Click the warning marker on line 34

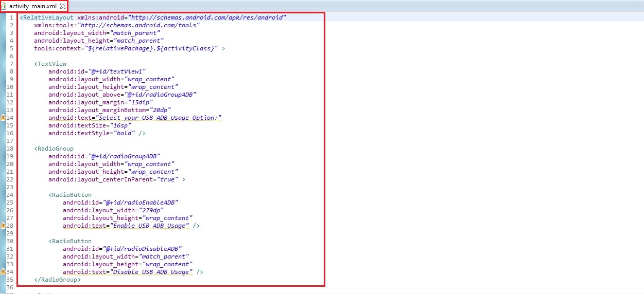[x=3, y=272]
